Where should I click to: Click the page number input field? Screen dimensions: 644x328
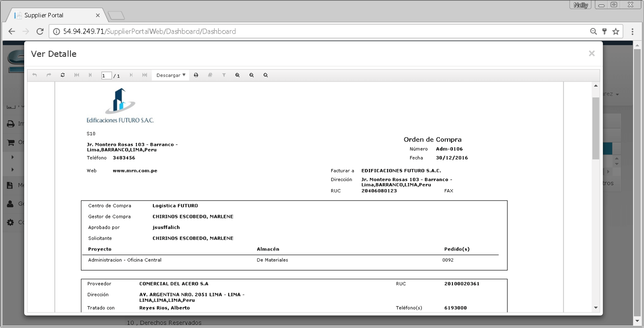pos(107,75)
